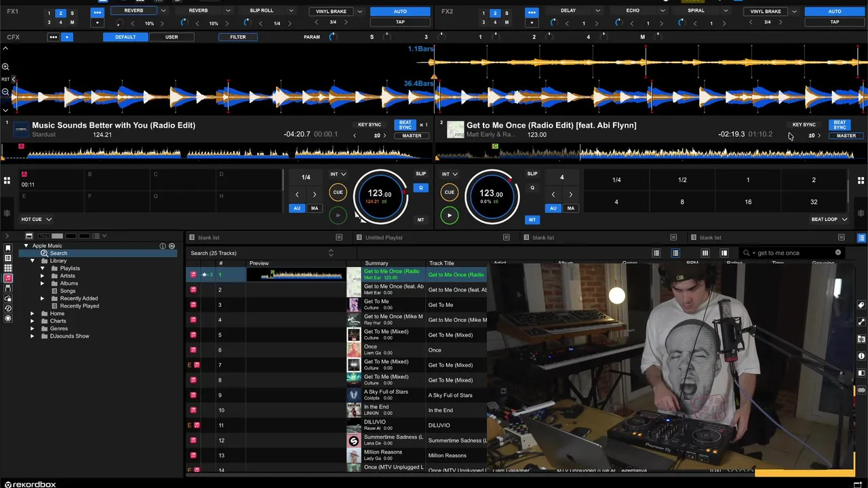The image size is (868, 488).
Task: Collapse the Library tree node
Action: pyautogui.click(x=32, y=261)
